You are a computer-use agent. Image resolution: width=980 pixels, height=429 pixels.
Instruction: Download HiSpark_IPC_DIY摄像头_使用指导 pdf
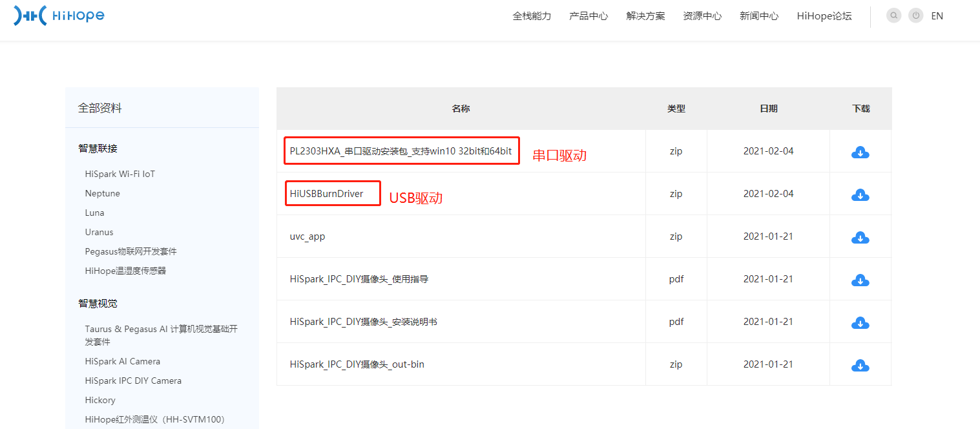point(860,280)
